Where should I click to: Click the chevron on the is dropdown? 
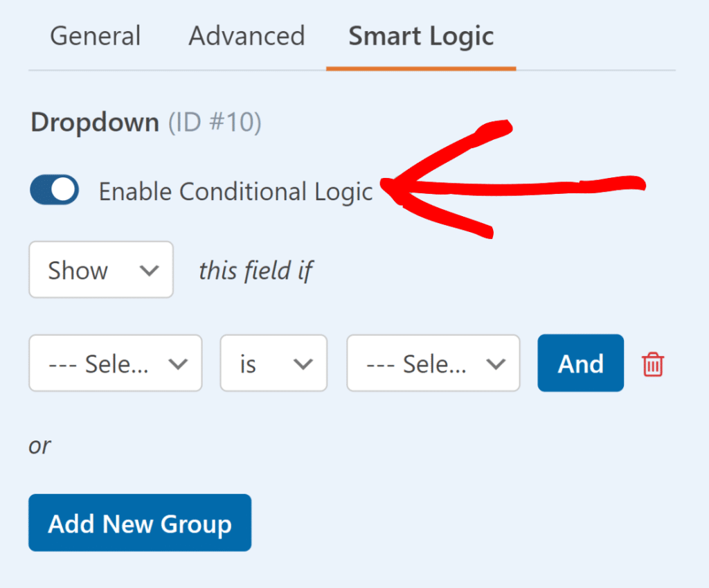(x=303, y=363)
